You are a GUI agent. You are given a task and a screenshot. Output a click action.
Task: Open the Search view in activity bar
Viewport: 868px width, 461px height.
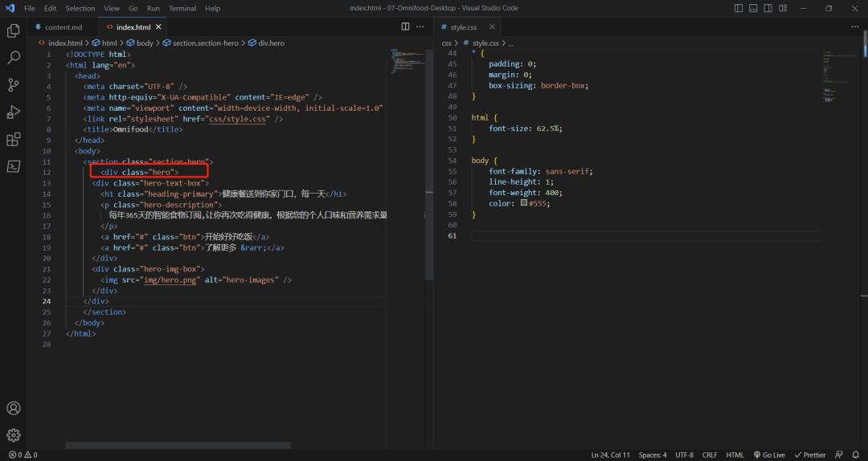14,58
